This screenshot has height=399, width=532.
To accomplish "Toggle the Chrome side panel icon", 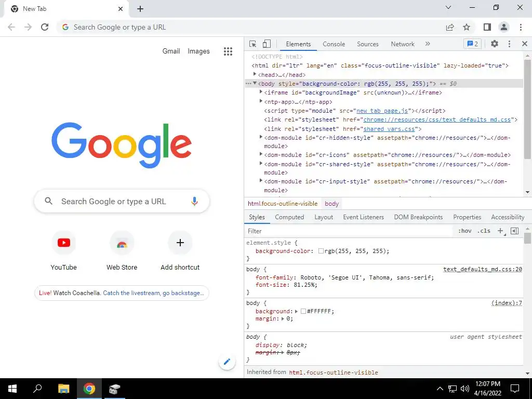I will click(x=487, y=27).
